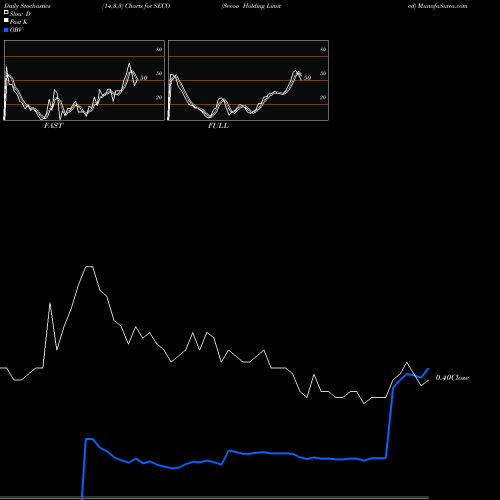
Task: Click the FAST stochastic chart thumbnail
Action: 84,80
